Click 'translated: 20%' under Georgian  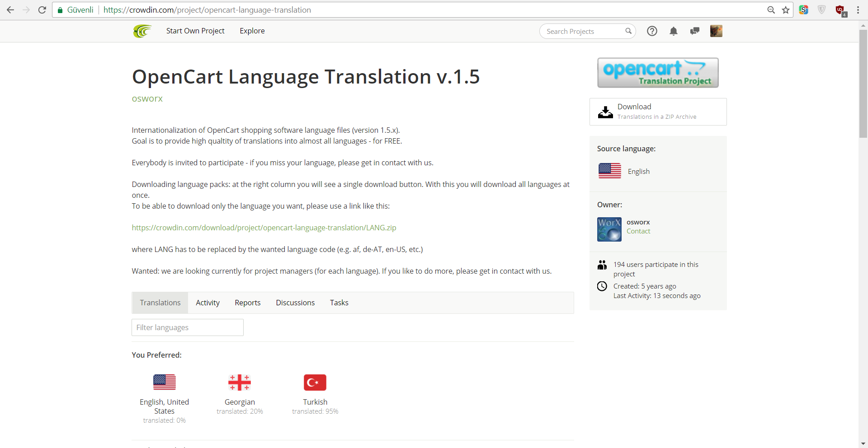240,411
